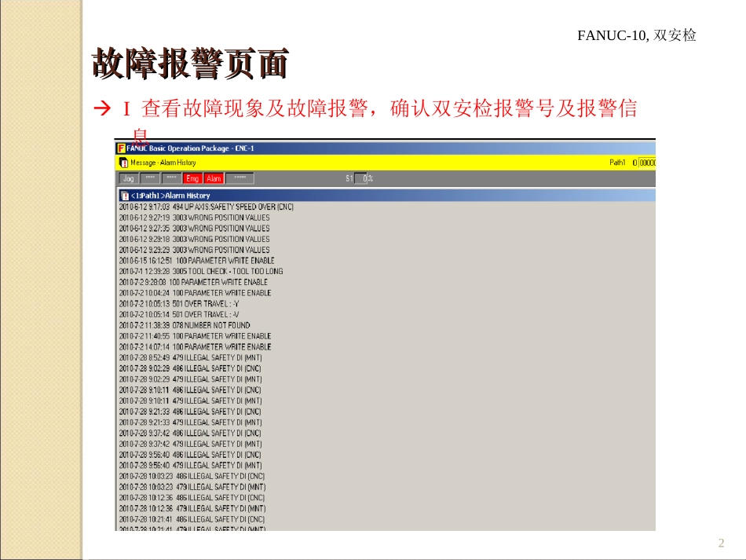746x560 pixels.
Task: Select the 10:12:36 486 ILLEGAL SAFETY DI (CNC) row
Action: pos(192,498)
